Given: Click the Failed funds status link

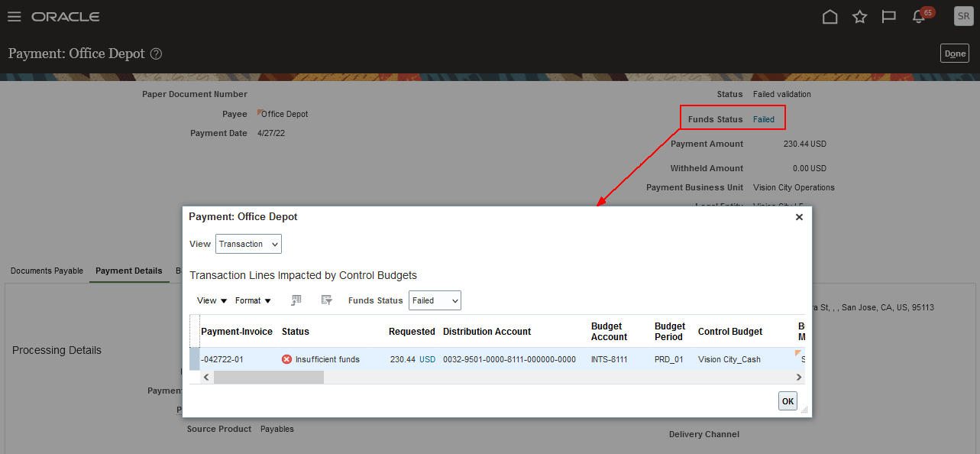Looking at the screenshot, I should click(x=764, y=119).
